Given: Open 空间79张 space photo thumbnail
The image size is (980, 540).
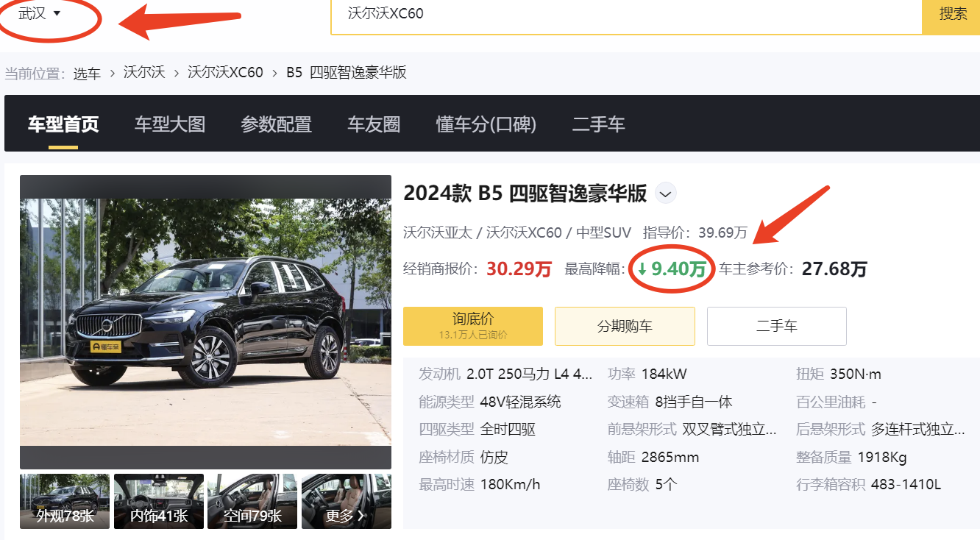Looking at the screenshot, I should pyautogui.click(x=252, y=501).
